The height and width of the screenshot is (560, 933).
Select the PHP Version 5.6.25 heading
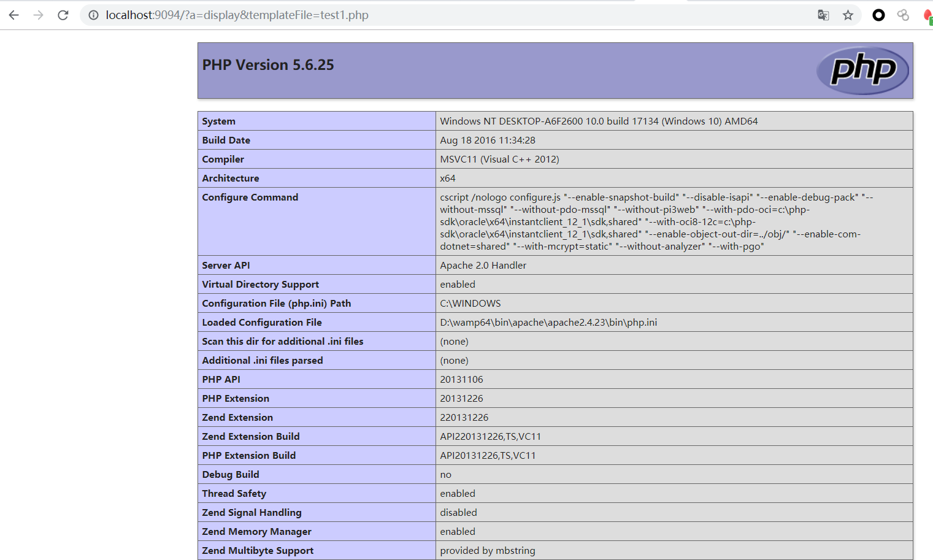coord(268,65)
